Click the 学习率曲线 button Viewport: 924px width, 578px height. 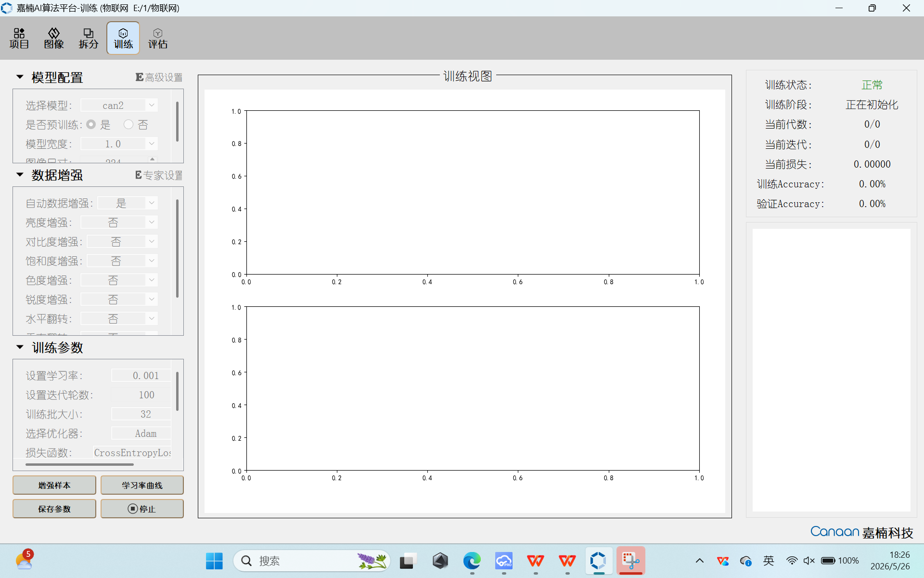click(142, 485)
